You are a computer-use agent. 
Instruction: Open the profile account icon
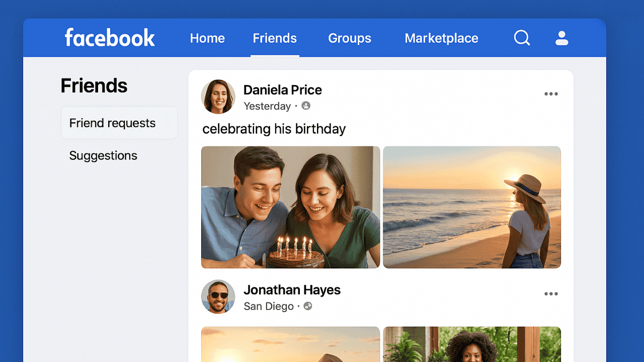tap(561, 38)
